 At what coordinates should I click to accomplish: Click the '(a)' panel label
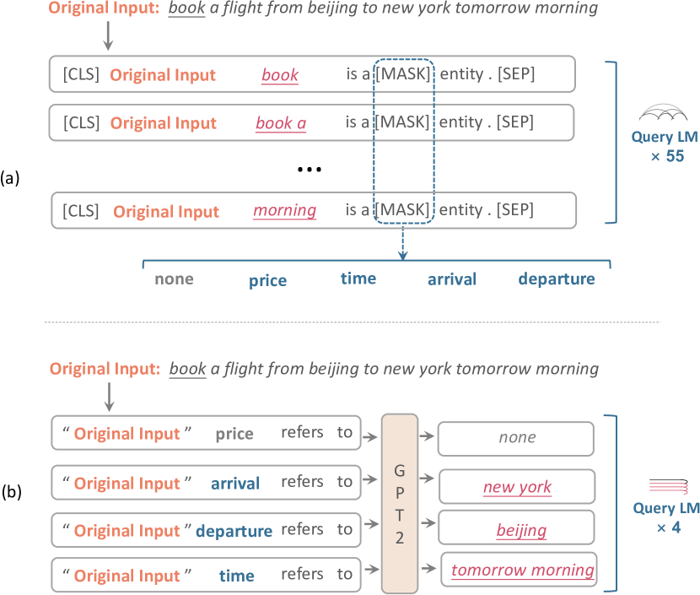pos(10,178)
